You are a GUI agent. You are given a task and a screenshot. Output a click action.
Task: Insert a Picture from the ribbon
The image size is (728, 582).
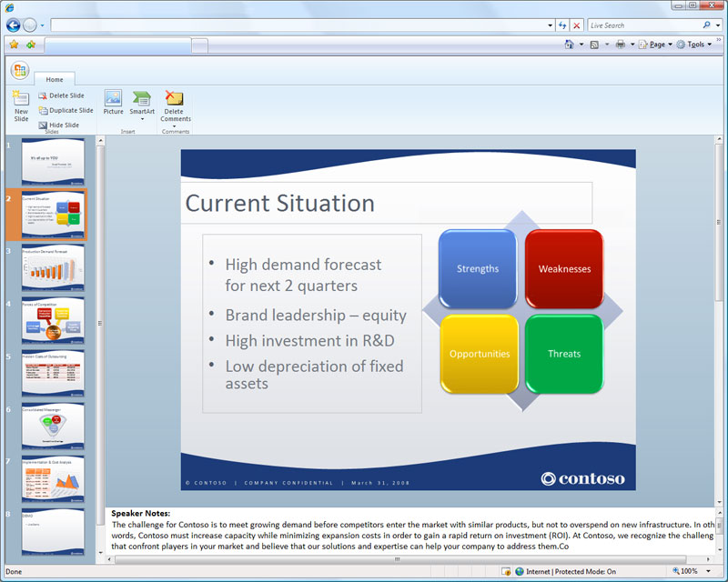pos(113,102)
